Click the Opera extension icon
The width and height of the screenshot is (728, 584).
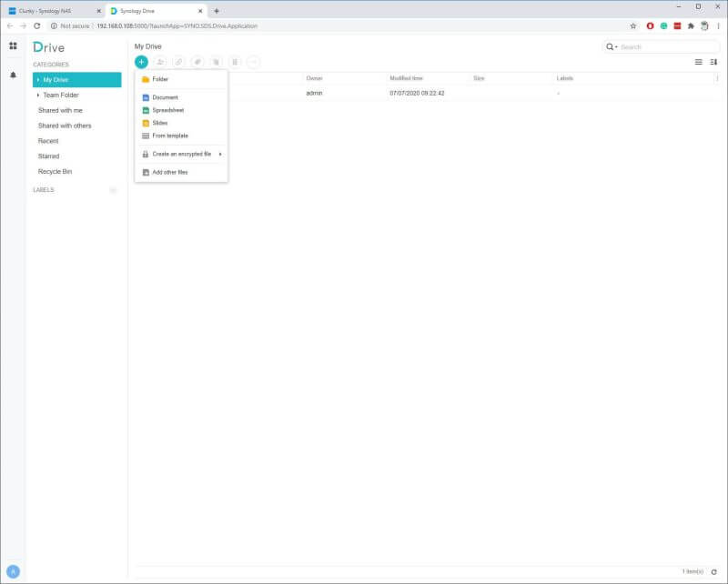(x=650, y=26)
